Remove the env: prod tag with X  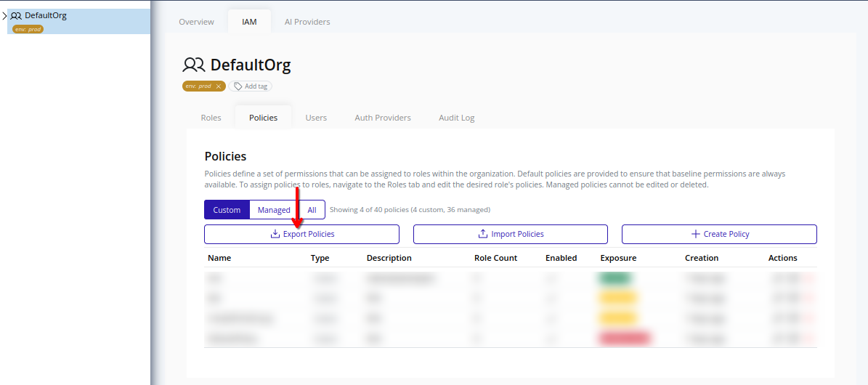218,86
